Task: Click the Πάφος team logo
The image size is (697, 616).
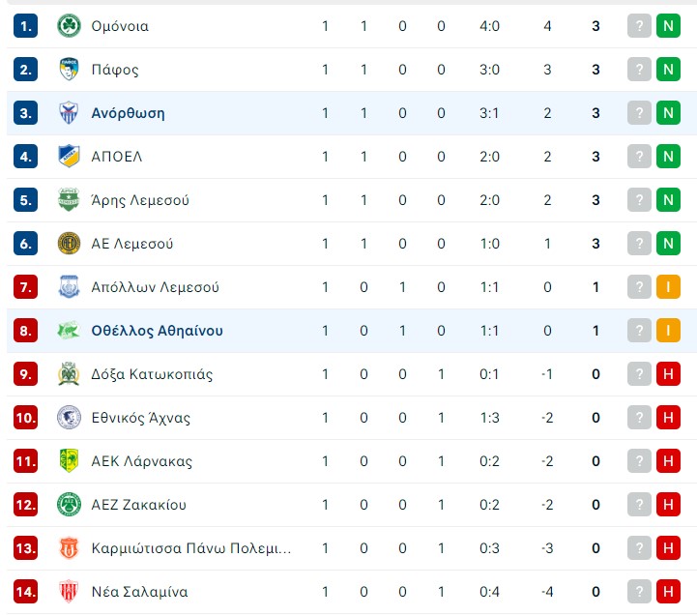Action: tap(69, 70)
